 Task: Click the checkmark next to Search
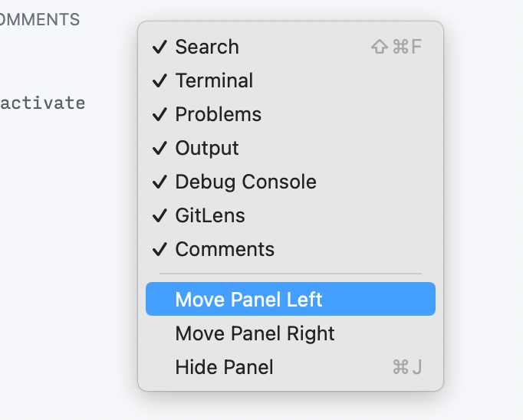(x=160, y=48)
